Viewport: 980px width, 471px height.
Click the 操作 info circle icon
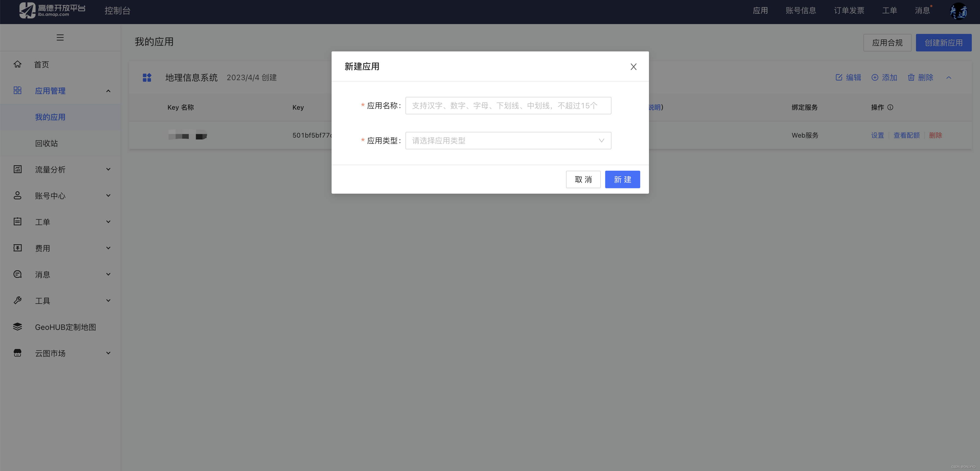890,107
